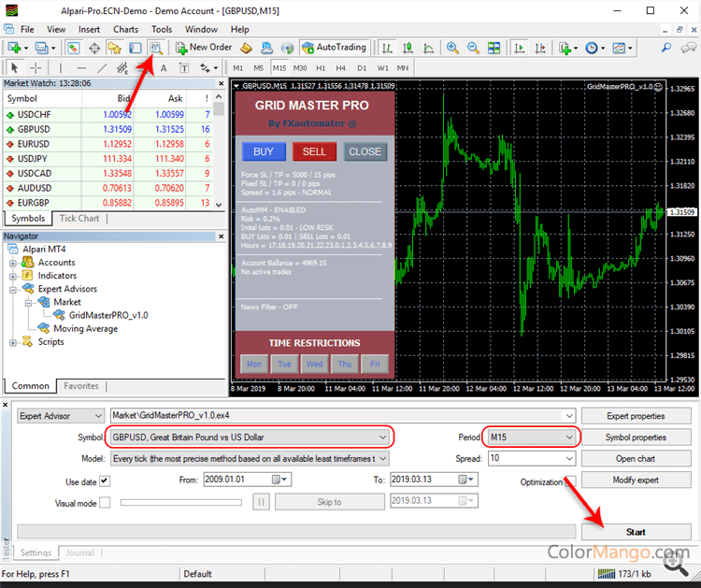Open Indicators list toolbar icon
This screenshot has height=588, width=701.
click(x=565, y=48)
